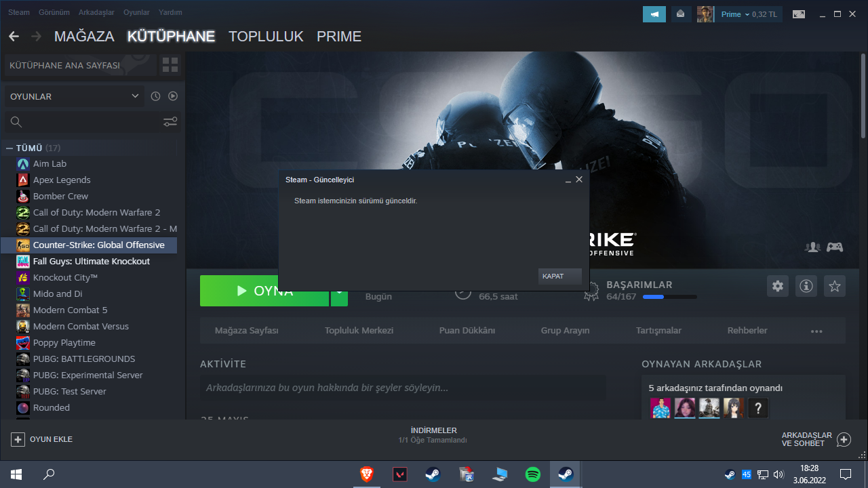Switch to the TOPLULUK tab
Screen dimensions: 868x488
(266, 37)
